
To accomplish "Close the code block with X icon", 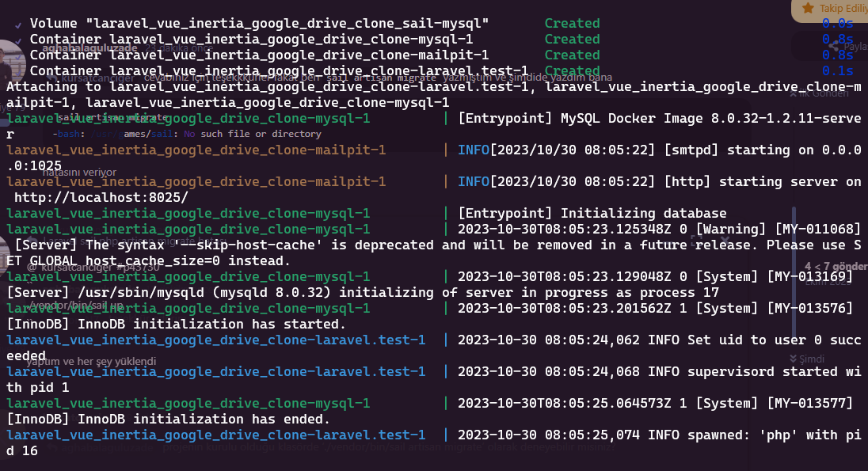I will (x=725, y=239).
